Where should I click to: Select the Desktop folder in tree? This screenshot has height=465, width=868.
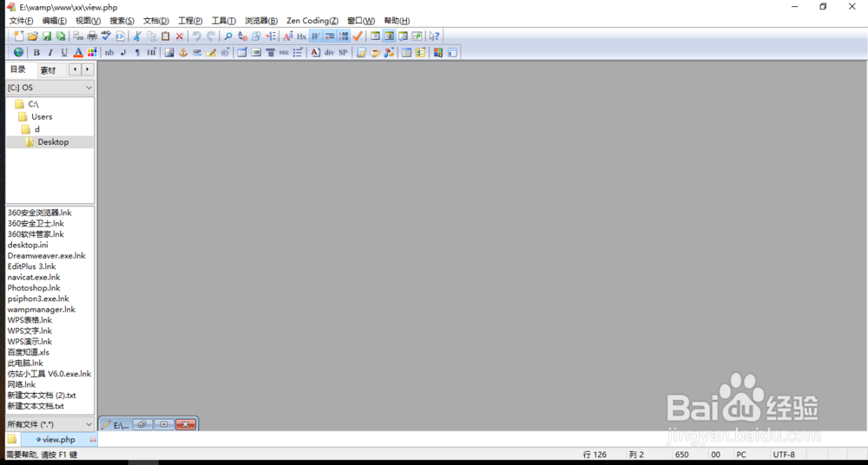coord(53,142)
